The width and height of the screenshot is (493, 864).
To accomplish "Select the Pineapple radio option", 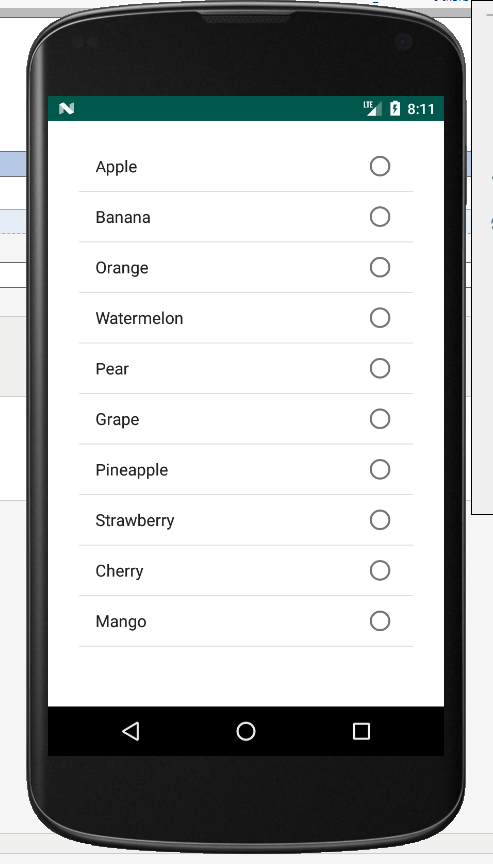I will pyautogui.click(x=380, y=469).
